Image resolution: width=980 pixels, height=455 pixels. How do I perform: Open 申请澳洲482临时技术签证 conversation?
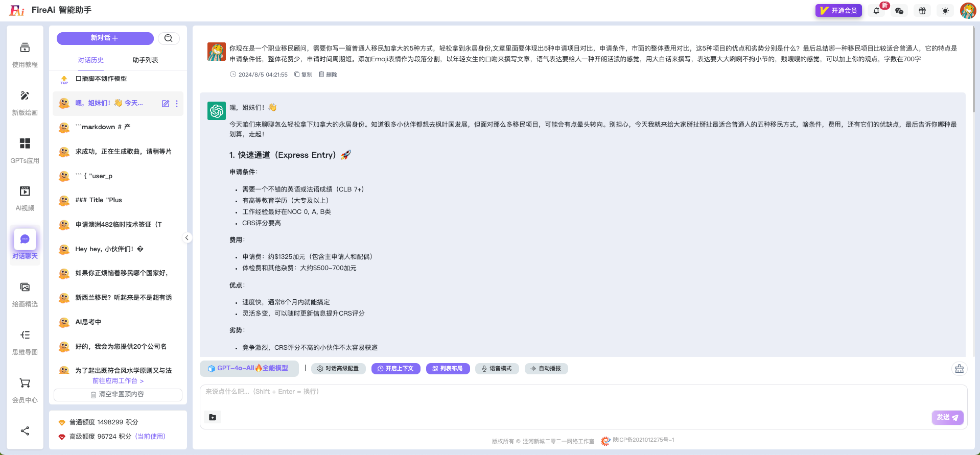pos(118,225)
